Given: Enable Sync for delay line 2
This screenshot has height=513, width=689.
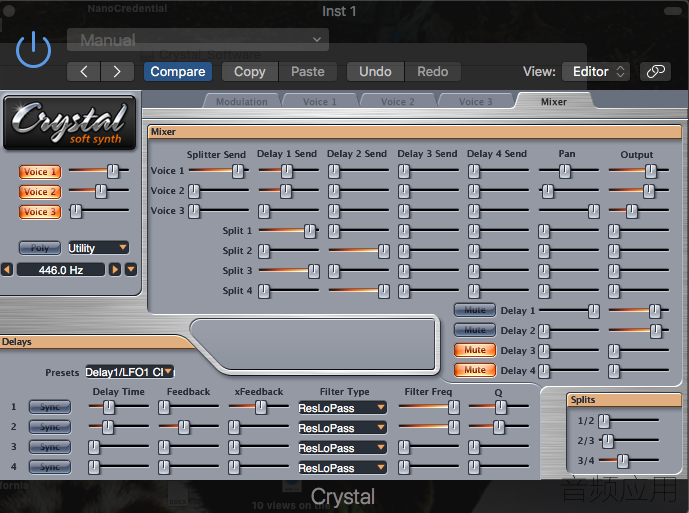Looking at the screenshot, I should click(50, 427).
